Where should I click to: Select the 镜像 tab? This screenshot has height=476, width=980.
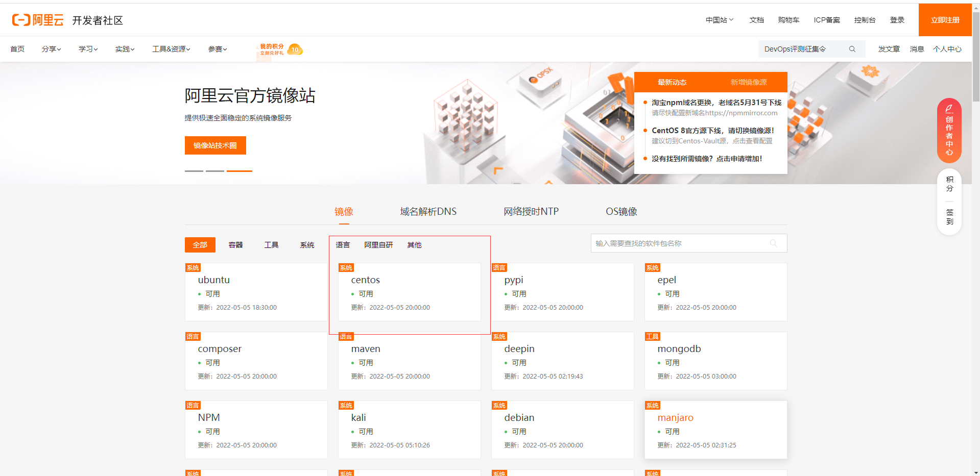click(344, 211)
